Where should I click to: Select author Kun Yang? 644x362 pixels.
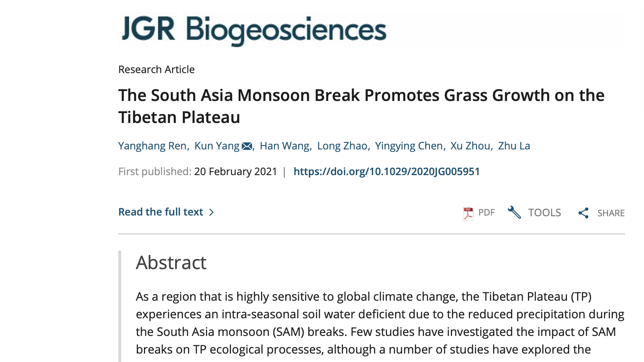pyautogui.click(x=217, y=146)
